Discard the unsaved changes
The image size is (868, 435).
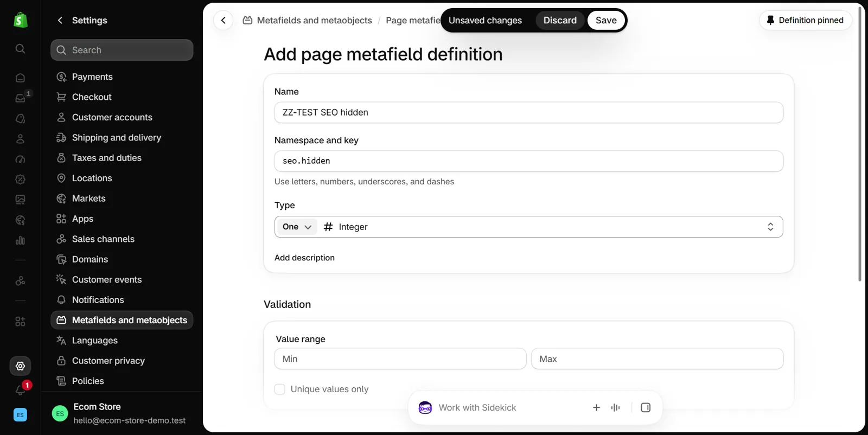(560, 20)
